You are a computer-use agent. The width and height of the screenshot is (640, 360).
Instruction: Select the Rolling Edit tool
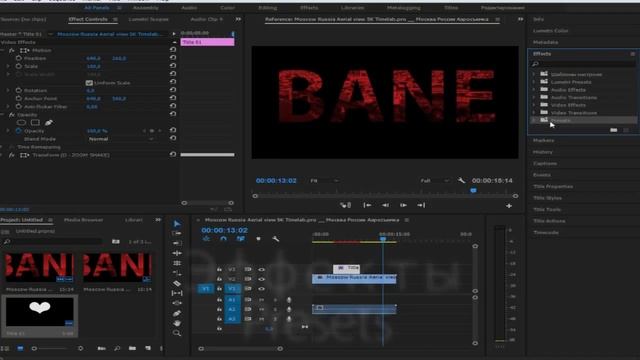pos(177,253)
